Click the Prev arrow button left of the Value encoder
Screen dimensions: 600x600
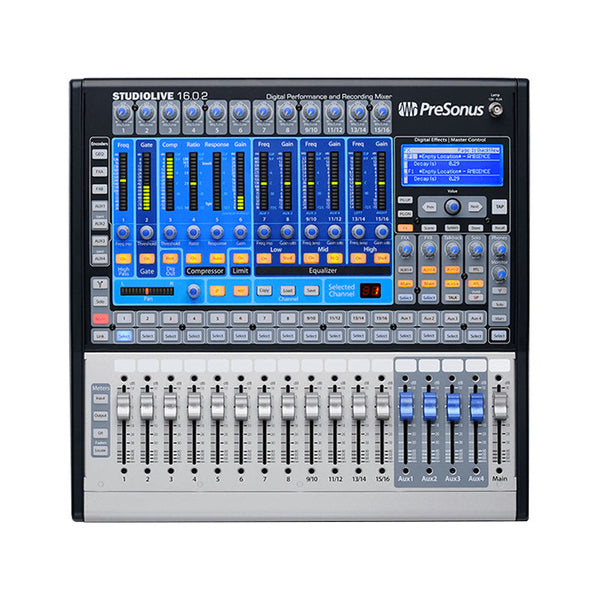(429, 207)
